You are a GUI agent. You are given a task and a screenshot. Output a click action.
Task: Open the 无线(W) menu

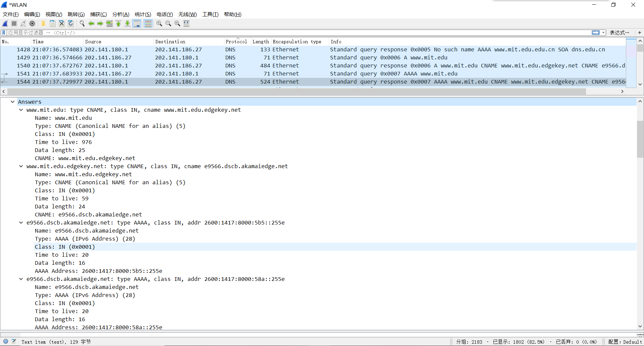click(187, 14)
